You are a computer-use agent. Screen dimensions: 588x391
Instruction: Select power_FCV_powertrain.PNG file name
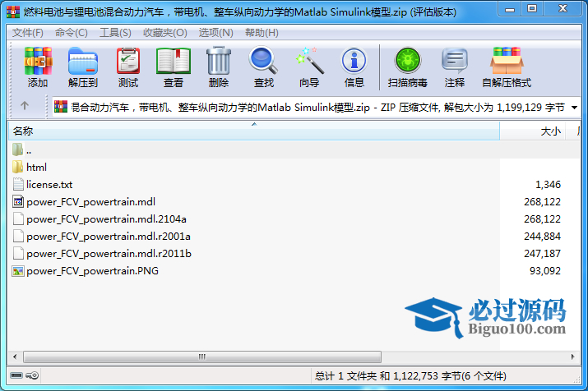pos(92,271)
